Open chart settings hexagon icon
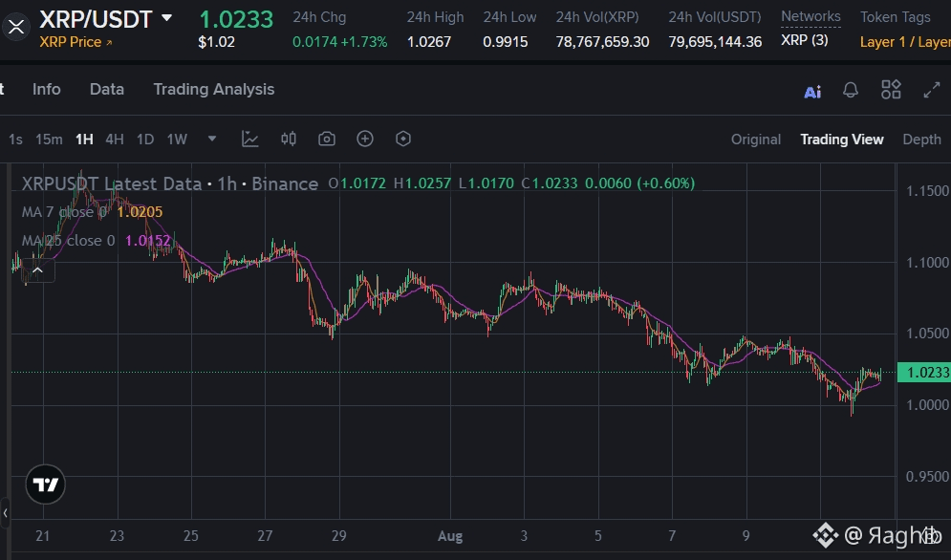This screenshot has height=560, width=951. 402,139
